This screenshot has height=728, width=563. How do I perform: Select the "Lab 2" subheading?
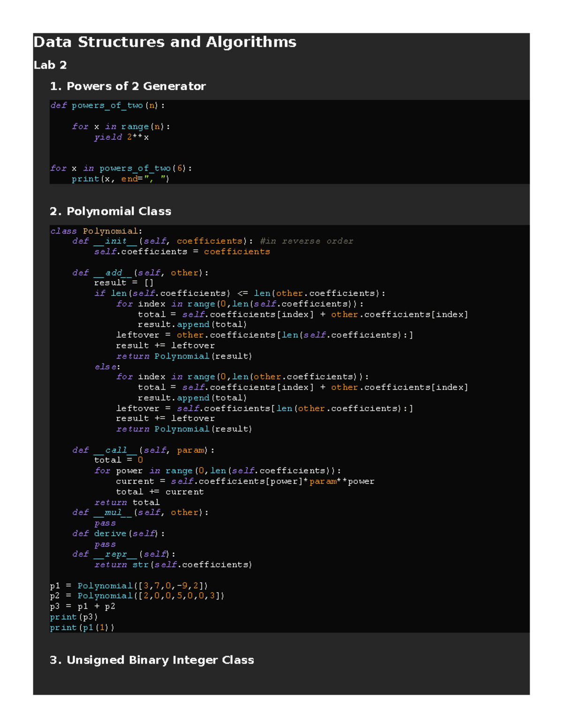[x=50, y=65]
